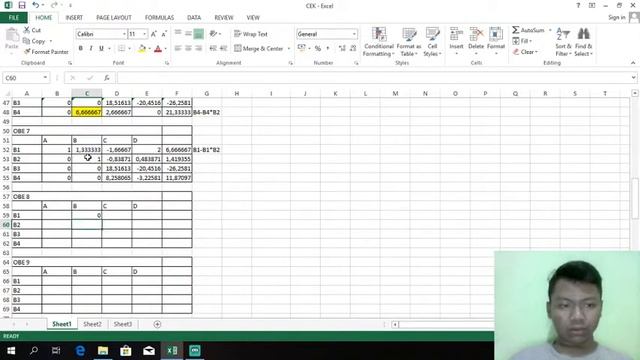Viewport: 640px width, 360px height.
Task: Increase decimal places
Action: pos(342,48)
